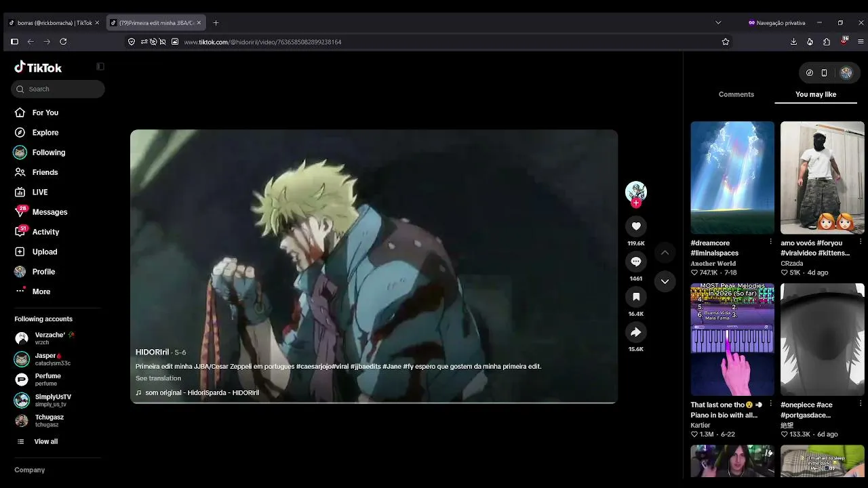
Task: Open the Company footer section
Action: (30, 470)
